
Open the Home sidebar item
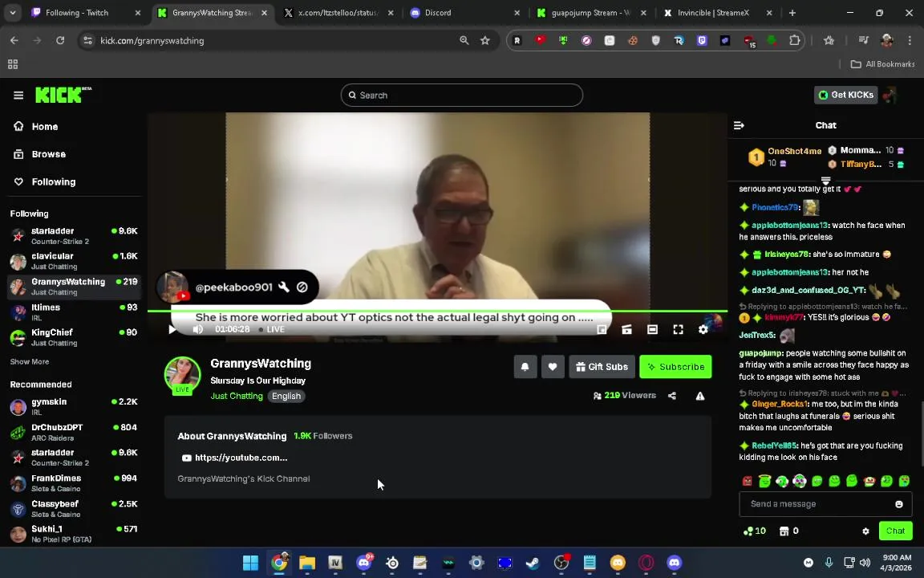tap(37, 126)
